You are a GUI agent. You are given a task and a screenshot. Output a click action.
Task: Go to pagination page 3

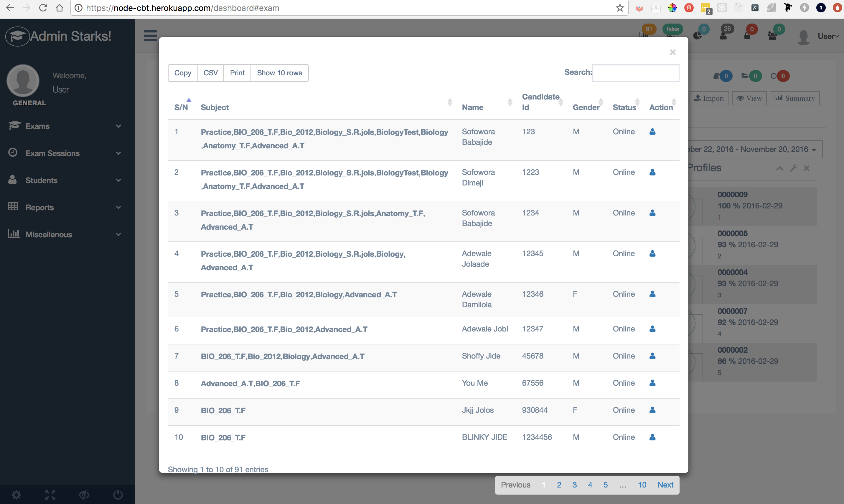tap(574, 485)
